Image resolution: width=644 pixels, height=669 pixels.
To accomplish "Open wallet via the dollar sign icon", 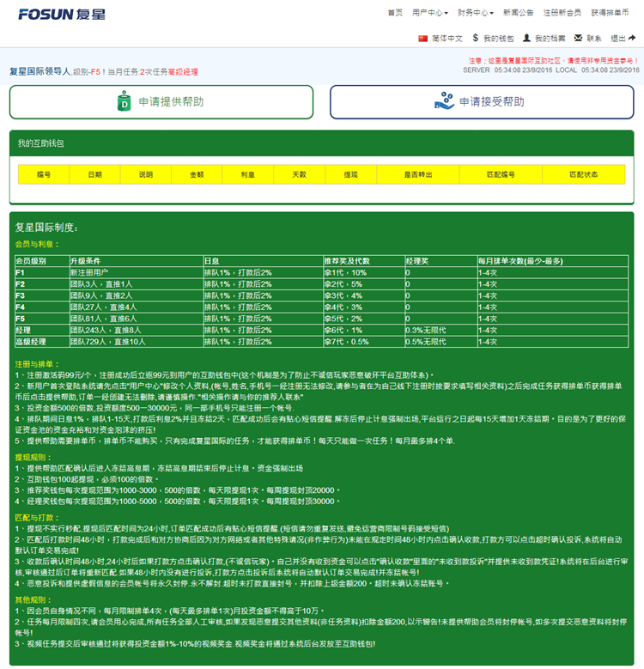I will (476, 38).
